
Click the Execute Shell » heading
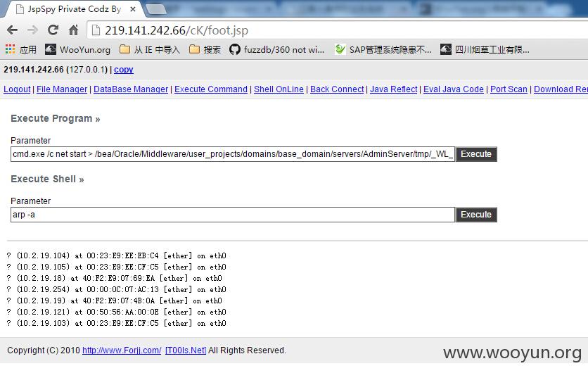click(x=47, y=179)
